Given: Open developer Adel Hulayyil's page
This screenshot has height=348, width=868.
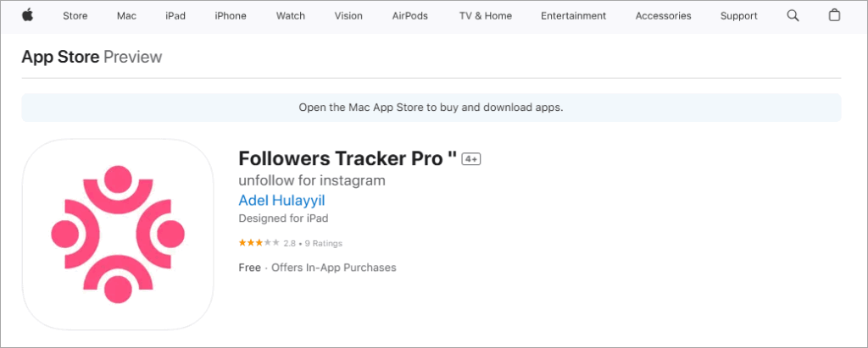Looking at the screenshot, I should [281, 201].
